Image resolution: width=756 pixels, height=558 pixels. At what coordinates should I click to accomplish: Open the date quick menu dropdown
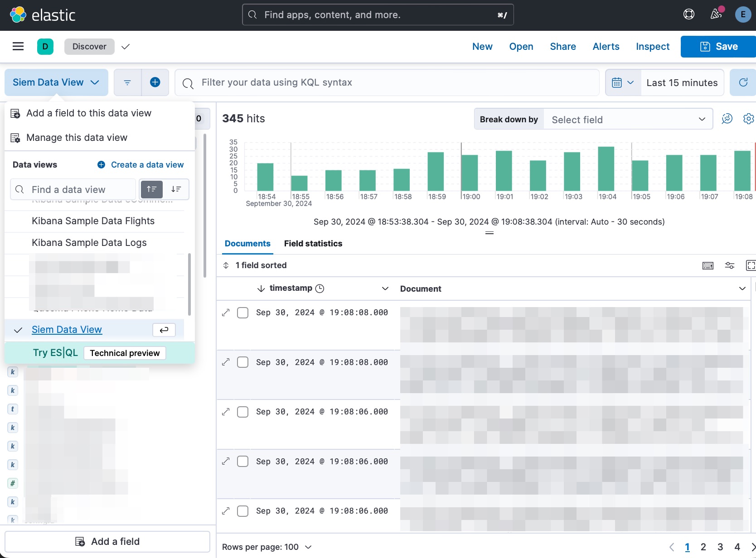(623, 82)
